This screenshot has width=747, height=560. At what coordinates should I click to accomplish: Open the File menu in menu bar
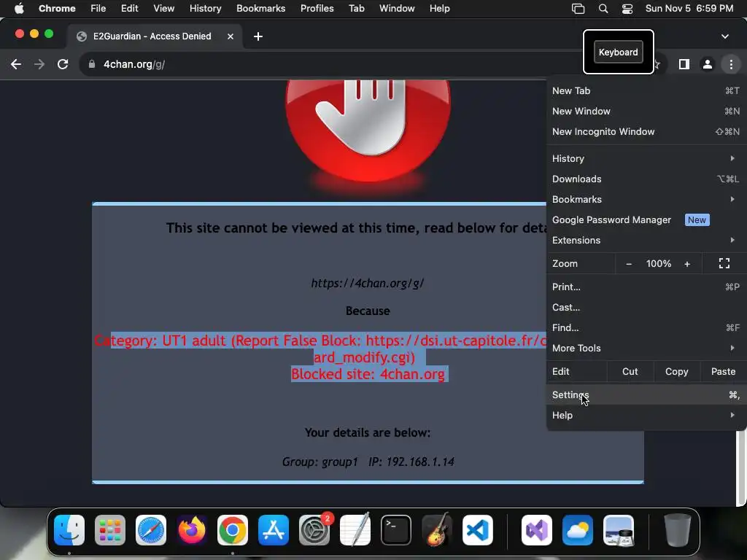[x=98, y=9]
